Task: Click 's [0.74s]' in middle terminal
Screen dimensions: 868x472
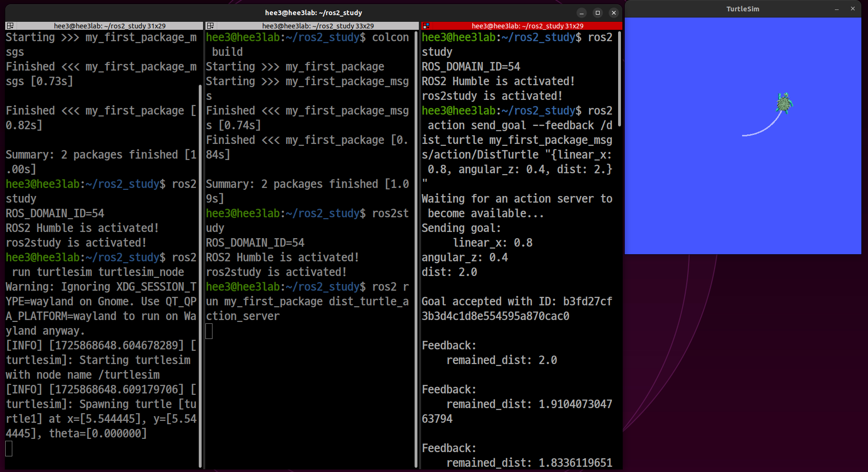Action: click(x=234, y=125)
